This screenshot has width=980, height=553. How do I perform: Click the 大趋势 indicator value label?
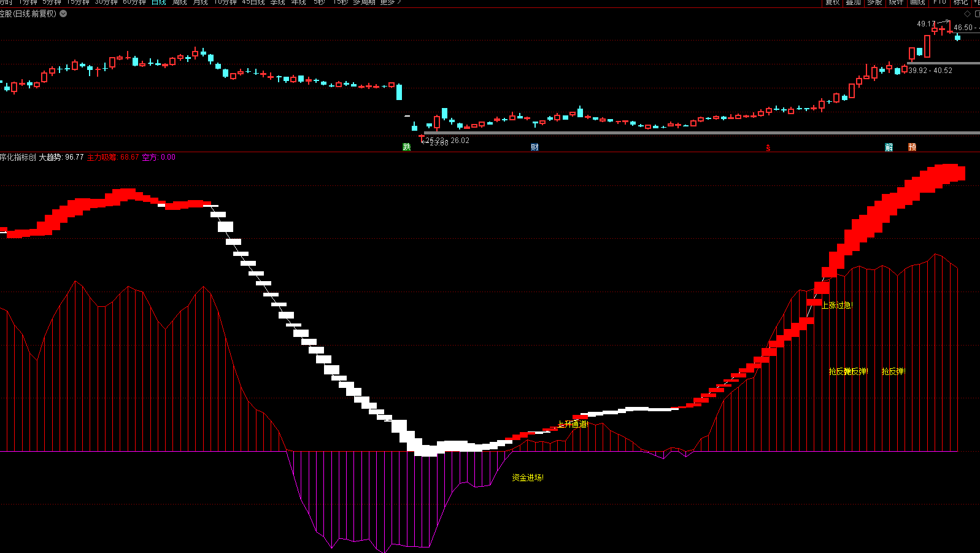point(61,157)
